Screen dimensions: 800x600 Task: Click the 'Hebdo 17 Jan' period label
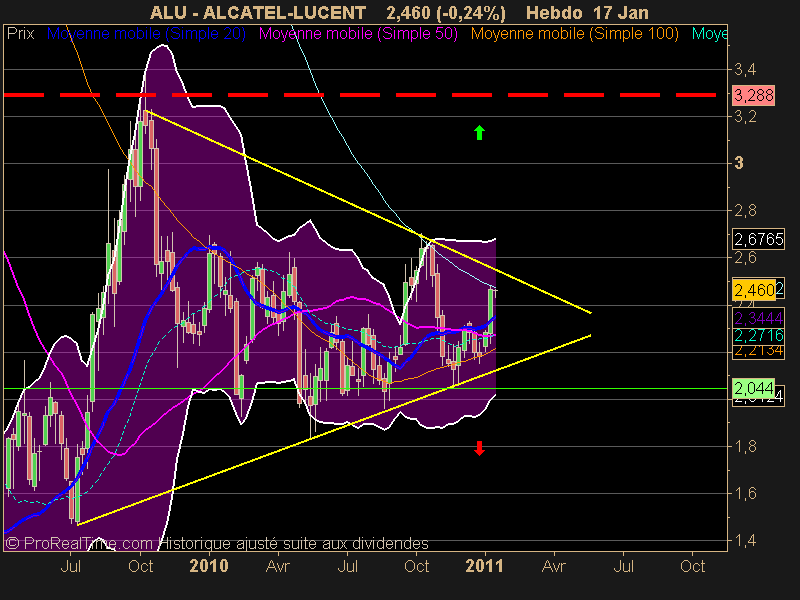587,12
